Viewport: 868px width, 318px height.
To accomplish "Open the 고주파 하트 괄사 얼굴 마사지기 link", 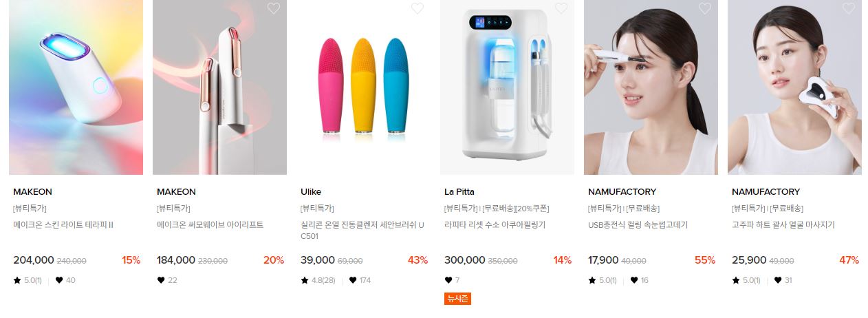I will point(783,224).
